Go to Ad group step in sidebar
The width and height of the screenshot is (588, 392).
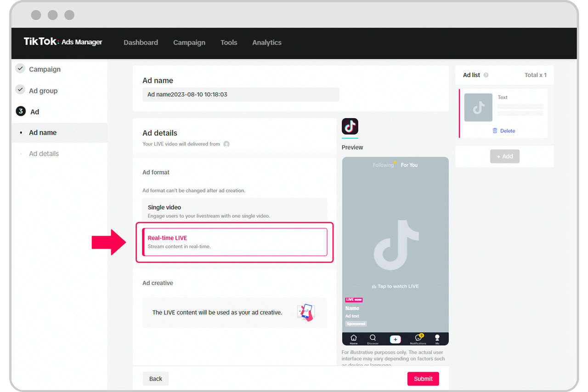coord(43,91)
